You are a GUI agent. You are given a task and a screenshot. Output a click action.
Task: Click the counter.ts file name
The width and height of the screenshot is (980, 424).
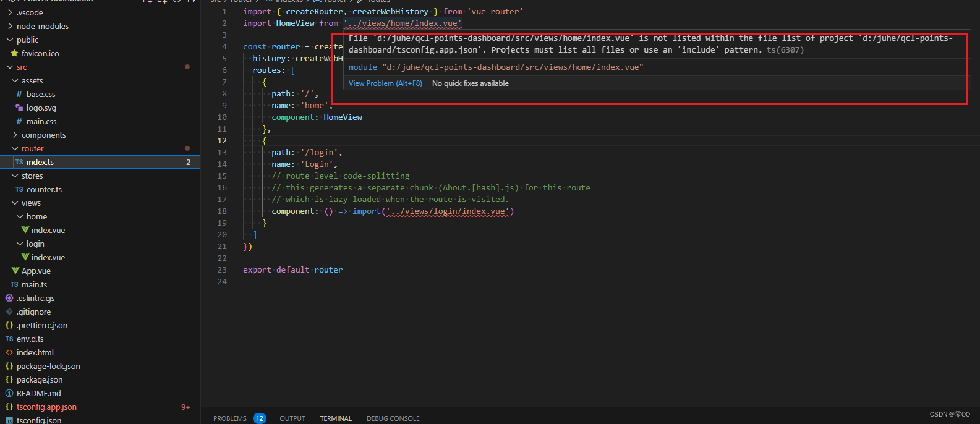click(44, 189)
